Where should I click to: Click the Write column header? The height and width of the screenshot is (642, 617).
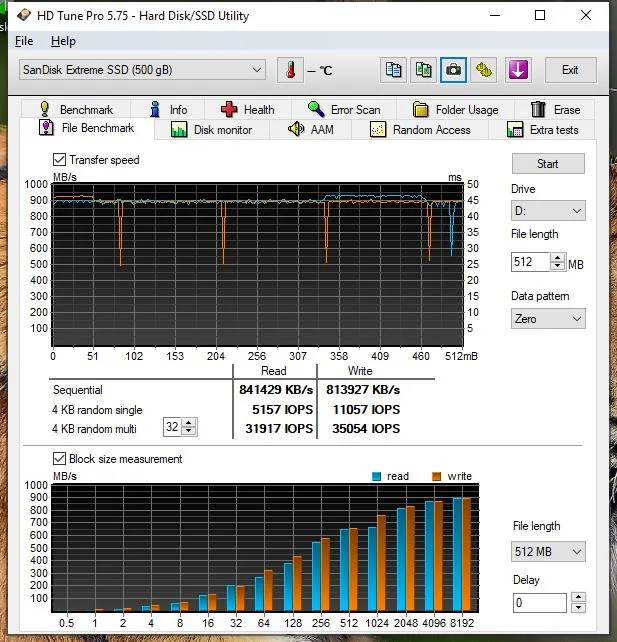(x=360, y=371)
